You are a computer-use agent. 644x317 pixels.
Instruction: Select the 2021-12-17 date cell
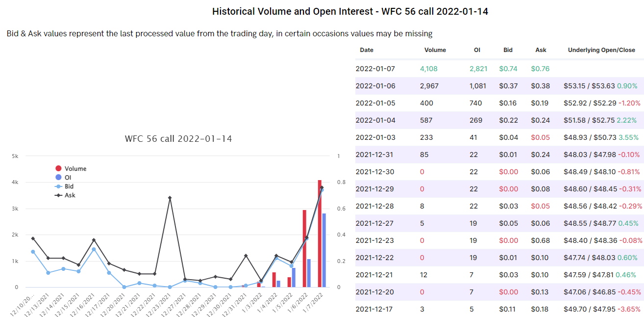coord(375,309)
